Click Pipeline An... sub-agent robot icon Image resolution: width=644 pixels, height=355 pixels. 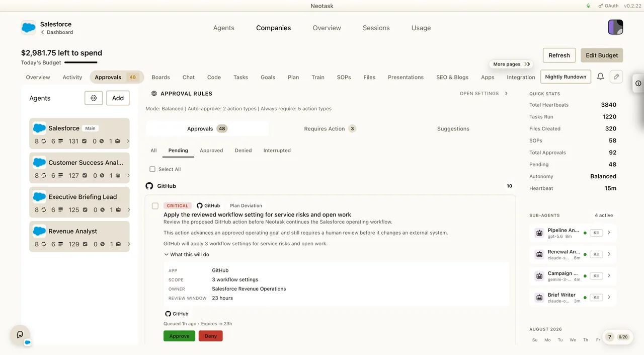(x=539, y=233)
